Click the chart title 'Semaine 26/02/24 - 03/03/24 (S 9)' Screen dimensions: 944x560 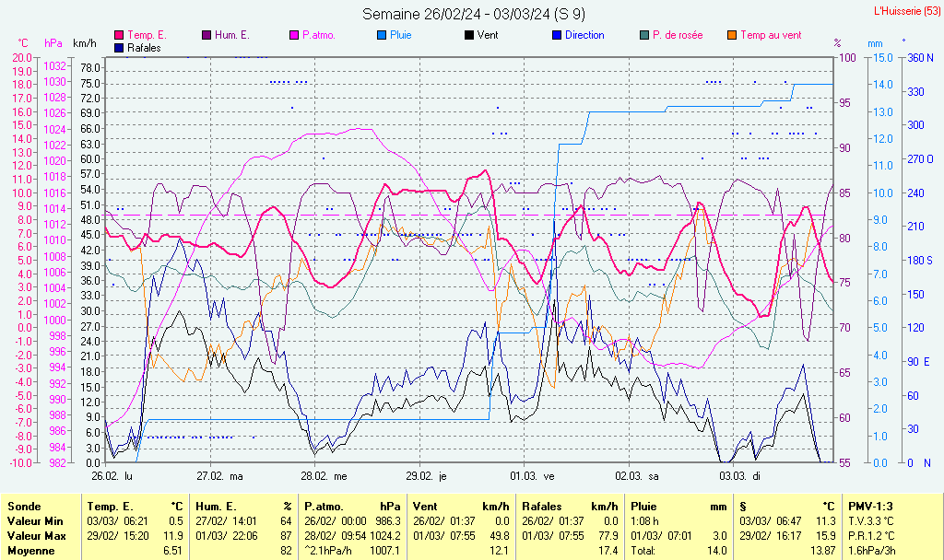474,14
